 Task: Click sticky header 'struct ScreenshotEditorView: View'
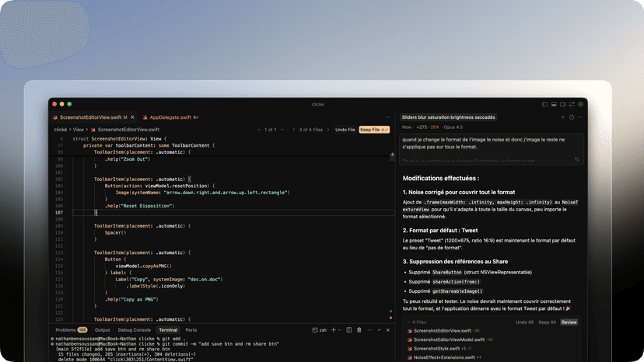click(x=120, y=139)
